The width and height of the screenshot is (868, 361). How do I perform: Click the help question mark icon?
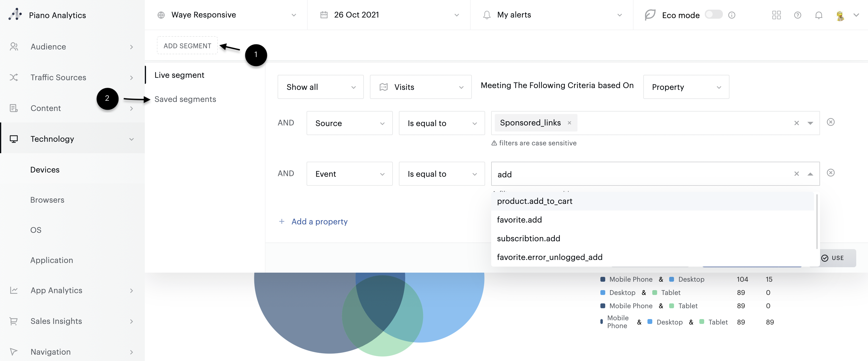point(797,15)
